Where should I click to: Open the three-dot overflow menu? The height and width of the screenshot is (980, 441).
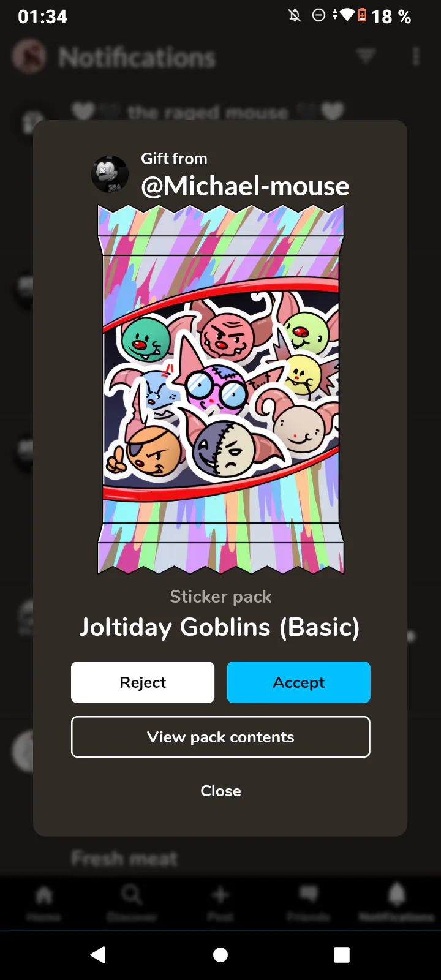416,56
